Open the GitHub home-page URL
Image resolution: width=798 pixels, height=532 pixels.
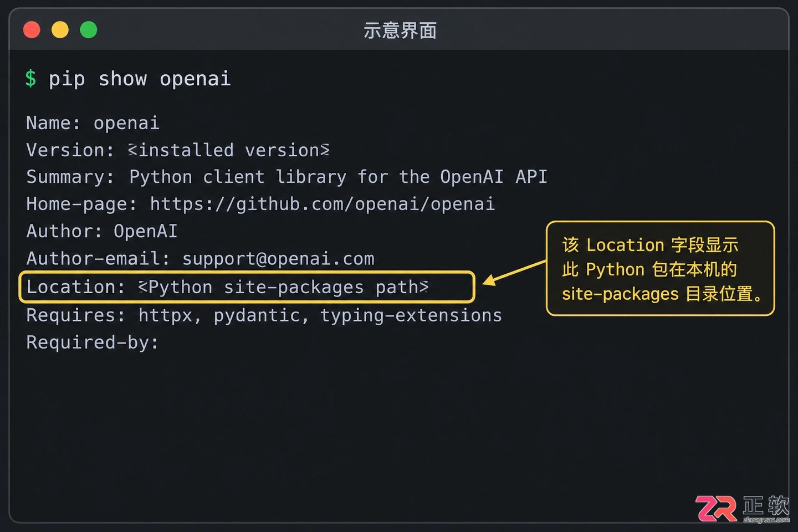coord(322,204)
